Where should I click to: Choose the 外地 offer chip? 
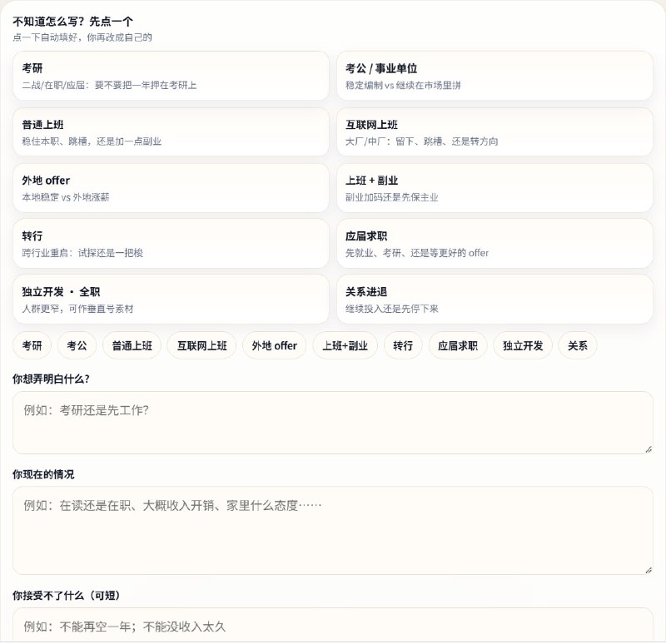[x=275, y=345]
